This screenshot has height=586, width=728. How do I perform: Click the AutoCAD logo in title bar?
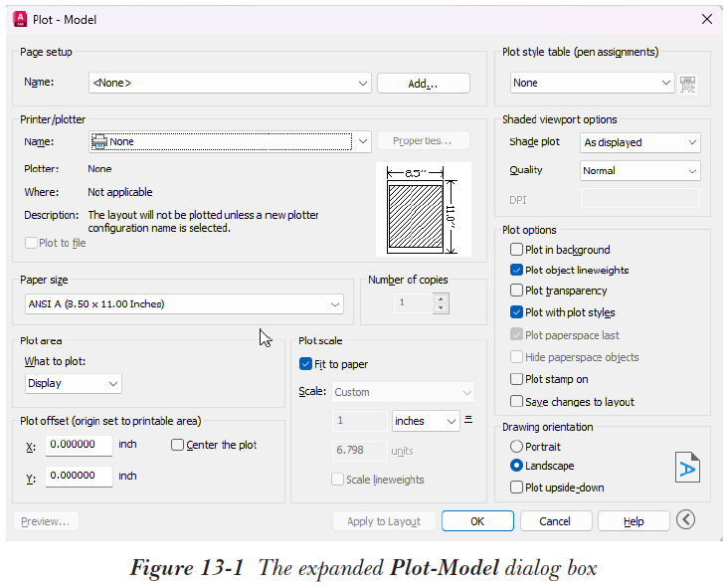click(x=20, y=20)
